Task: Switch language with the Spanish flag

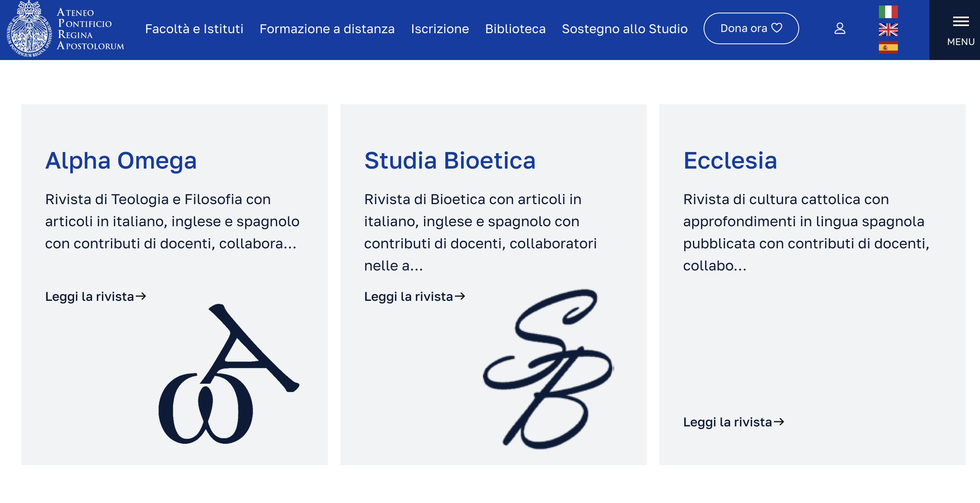Action: point(888,47)
